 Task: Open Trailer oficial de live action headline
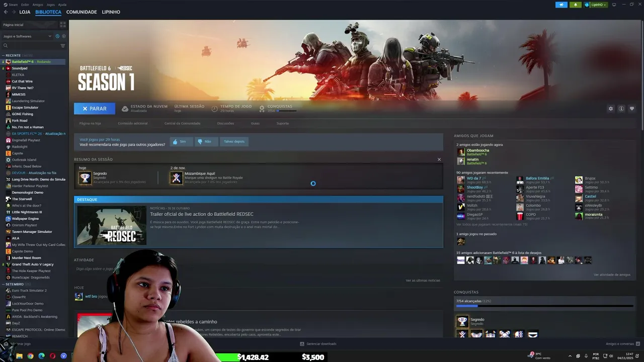tap(202, 214)
